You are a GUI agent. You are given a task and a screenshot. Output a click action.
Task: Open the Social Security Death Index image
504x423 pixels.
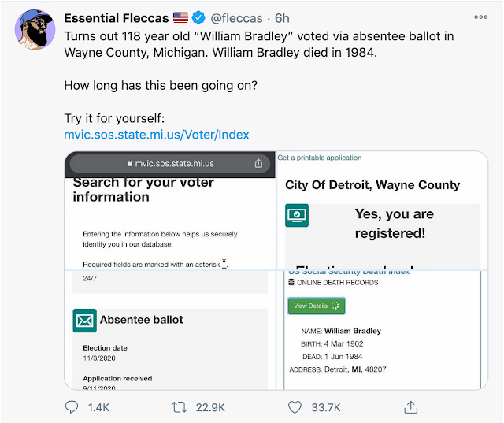pos(382,329)
